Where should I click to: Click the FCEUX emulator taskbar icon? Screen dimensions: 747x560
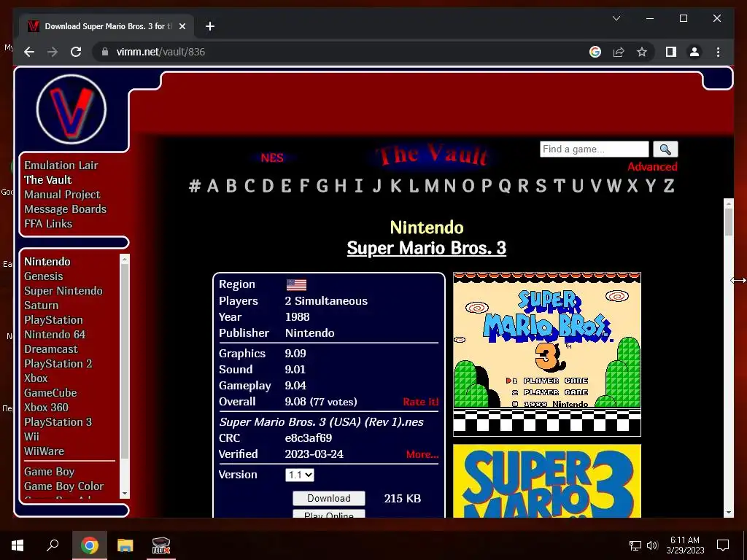coord(161,545)
